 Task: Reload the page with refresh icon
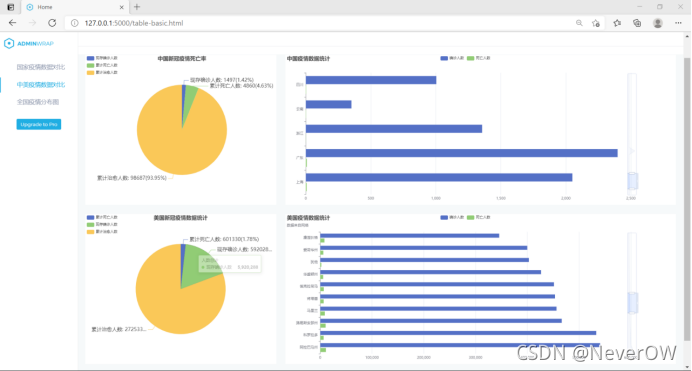(x=52, y=23)
